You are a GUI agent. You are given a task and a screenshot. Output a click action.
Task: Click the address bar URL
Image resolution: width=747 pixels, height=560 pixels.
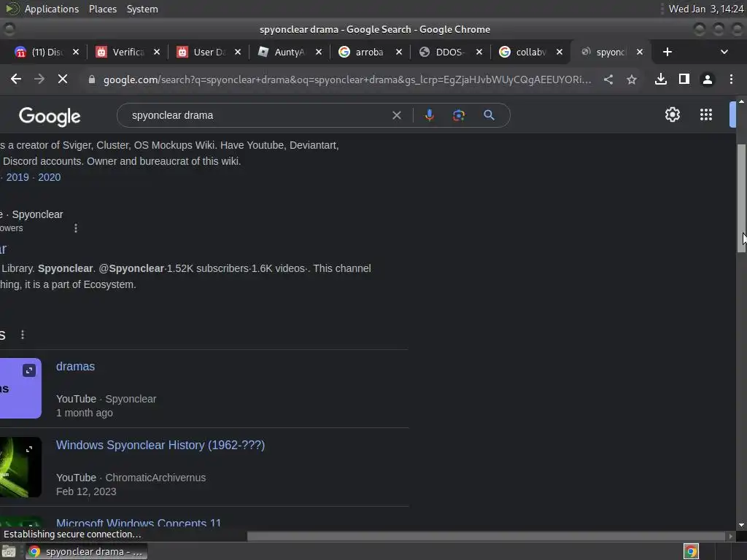[347, 79]
